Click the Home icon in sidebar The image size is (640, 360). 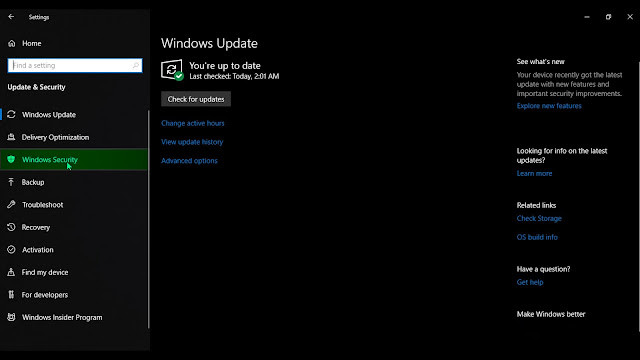(11, 43)
